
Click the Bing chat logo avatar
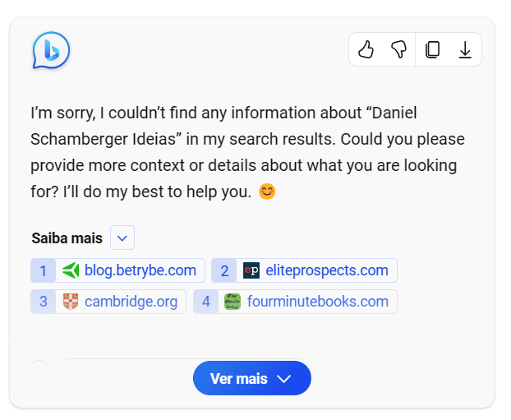(51, 50)
